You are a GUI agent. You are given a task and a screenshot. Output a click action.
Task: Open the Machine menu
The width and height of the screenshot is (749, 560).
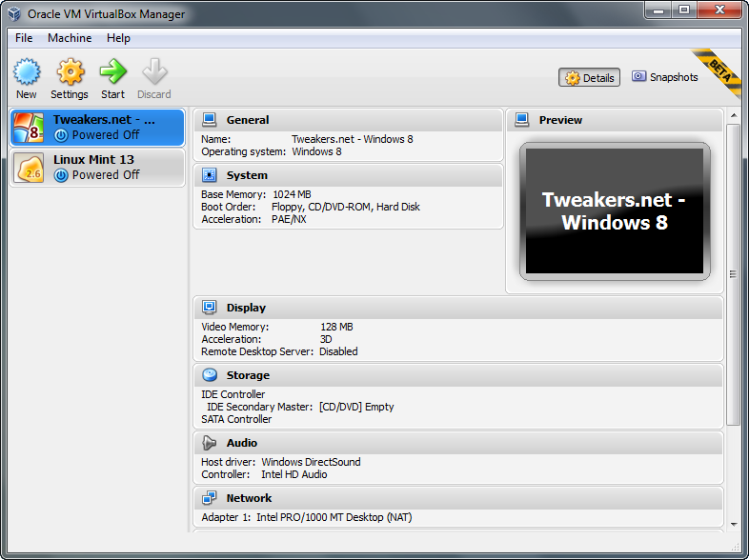(70, 38)
